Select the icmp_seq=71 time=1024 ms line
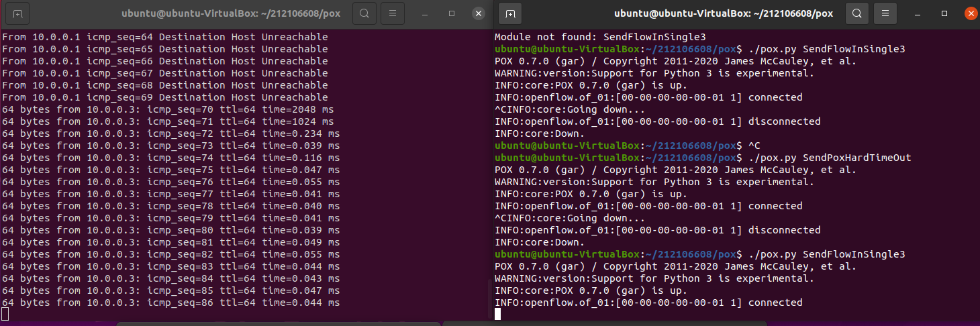The width and height of the screenshot is (980, 326). pos(168,121)
